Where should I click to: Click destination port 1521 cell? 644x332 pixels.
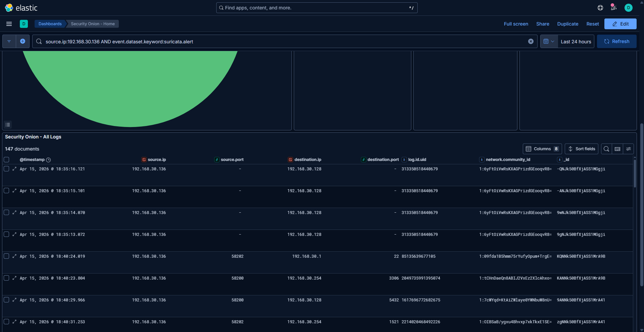394,322
